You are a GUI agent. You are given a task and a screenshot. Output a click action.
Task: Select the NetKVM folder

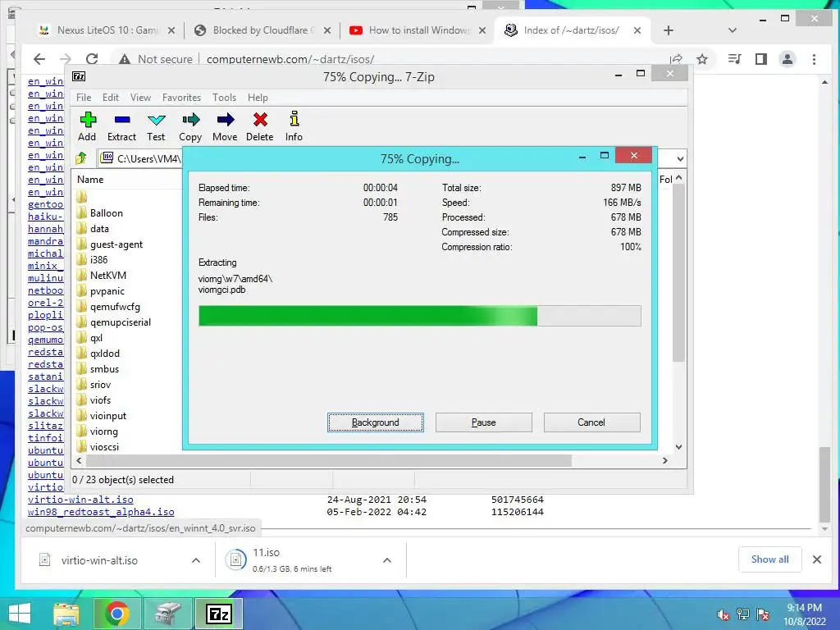[107, 276]
